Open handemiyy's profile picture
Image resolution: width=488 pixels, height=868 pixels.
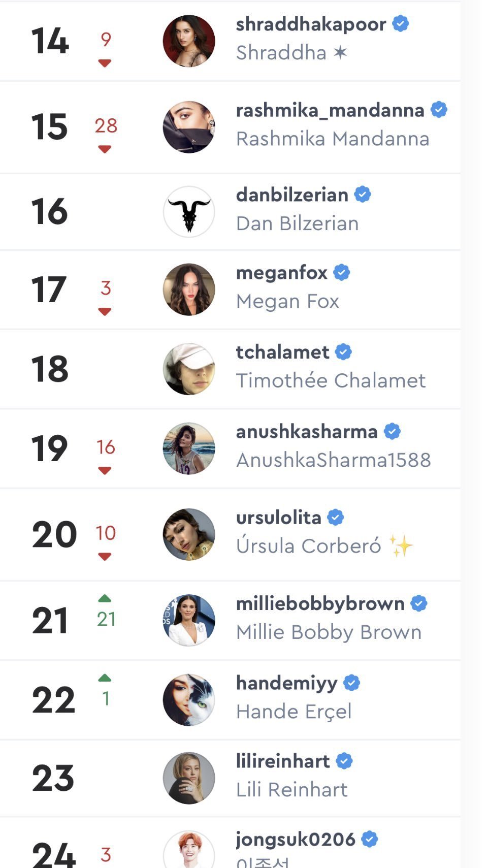189,700
